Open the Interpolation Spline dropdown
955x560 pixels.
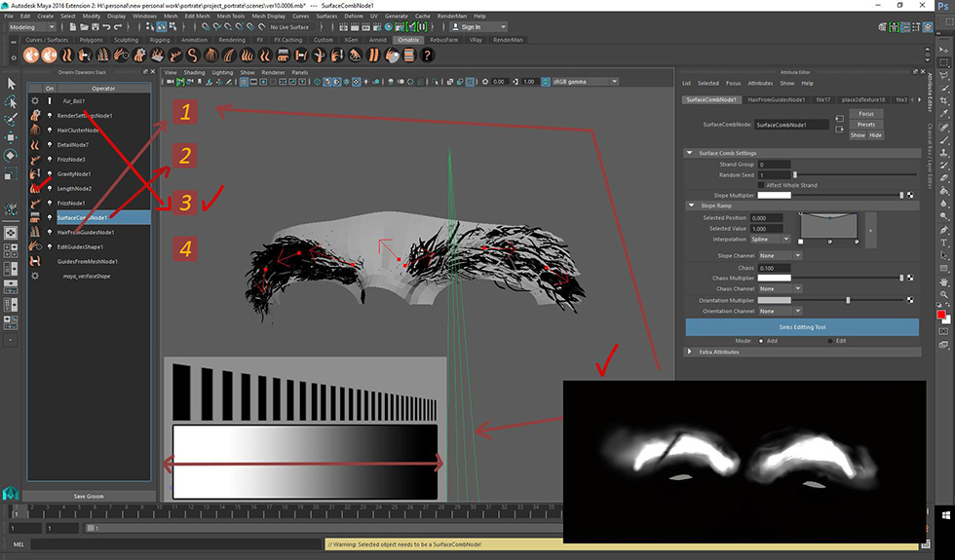[770, 238]
